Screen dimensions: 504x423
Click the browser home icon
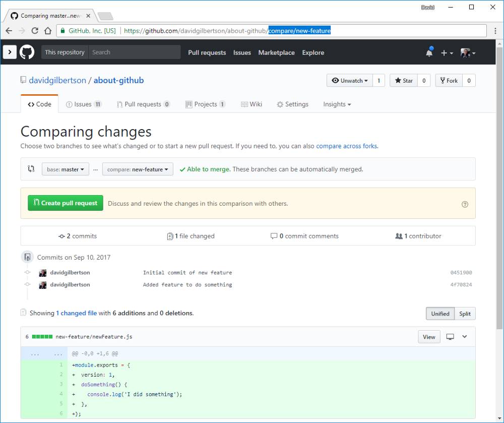click(48, 31)
